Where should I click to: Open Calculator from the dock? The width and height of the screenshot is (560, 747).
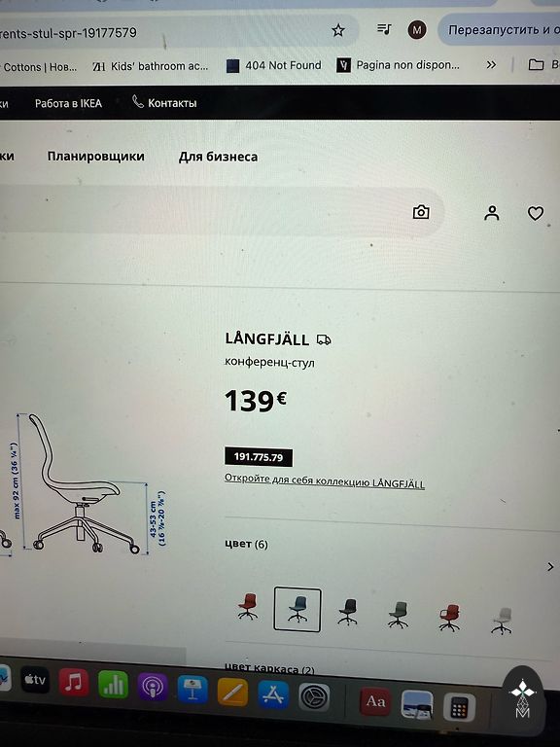pyautogui.click(x=460, y=707)
